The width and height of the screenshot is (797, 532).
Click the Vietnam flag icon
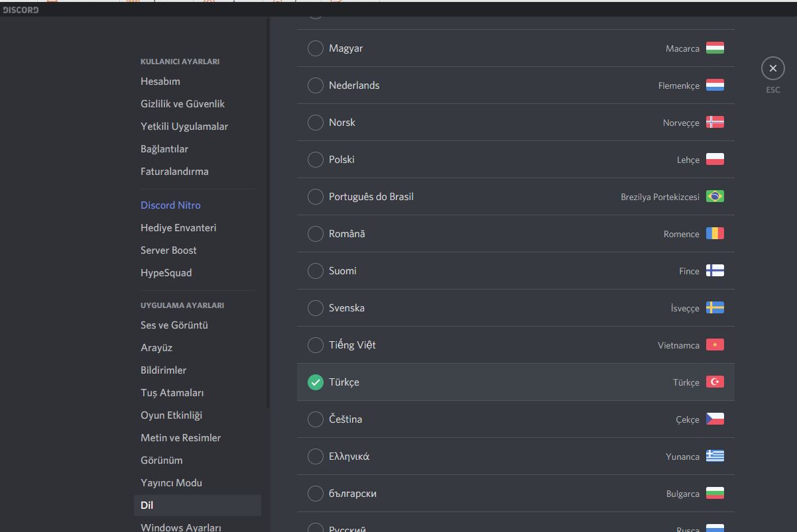715,345
